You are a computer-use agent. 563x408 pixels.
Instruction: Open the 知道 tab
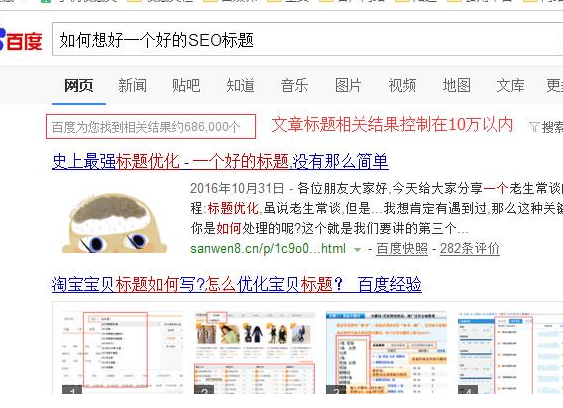click(240, 85)
